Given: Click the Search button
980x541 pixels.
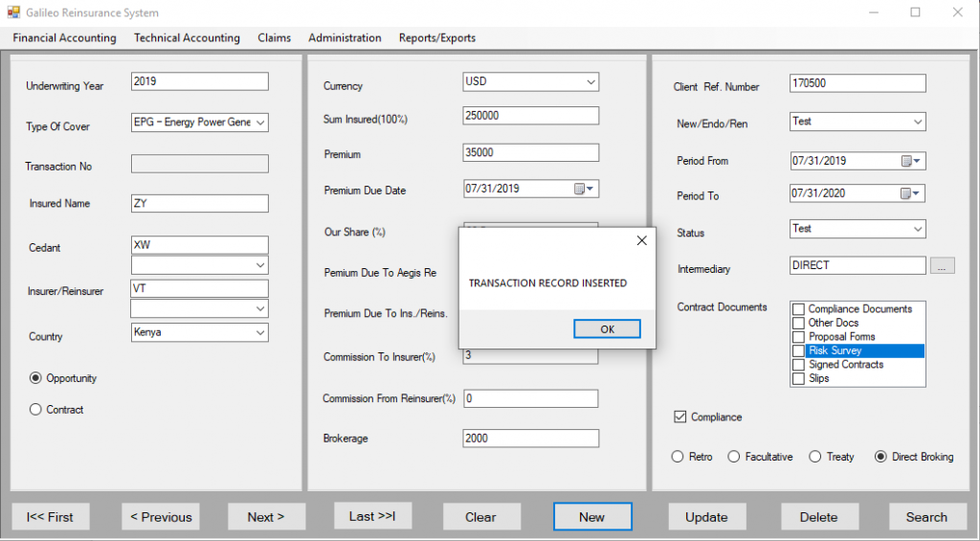Looking at the screenshot, I should pos(926,517).
